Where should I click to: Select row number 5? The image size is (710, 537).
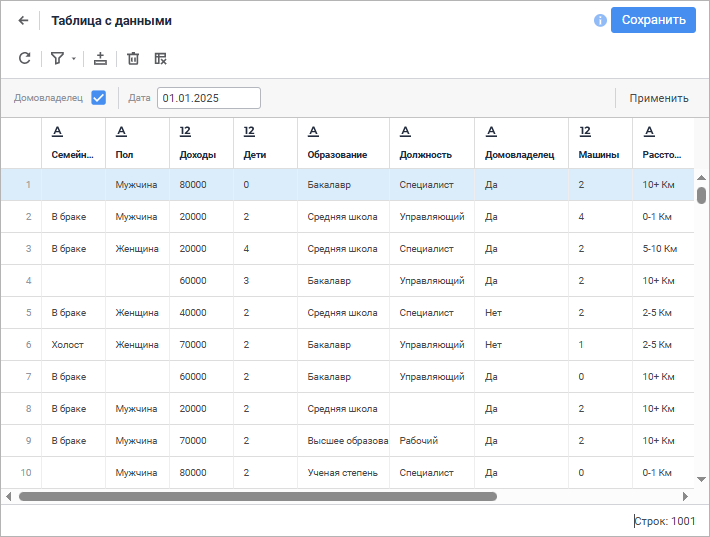pyautogui.click(x=28, y=313)
